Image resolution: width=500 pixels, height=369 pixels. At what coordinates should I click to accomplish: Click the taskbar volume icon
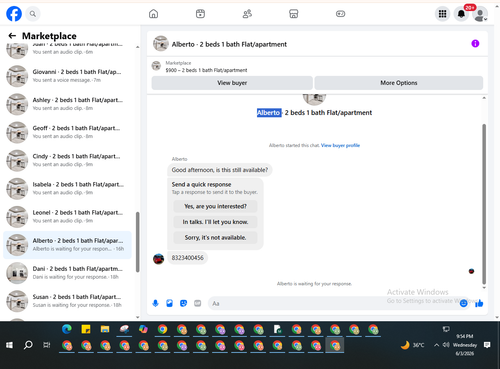pos(446,345)
